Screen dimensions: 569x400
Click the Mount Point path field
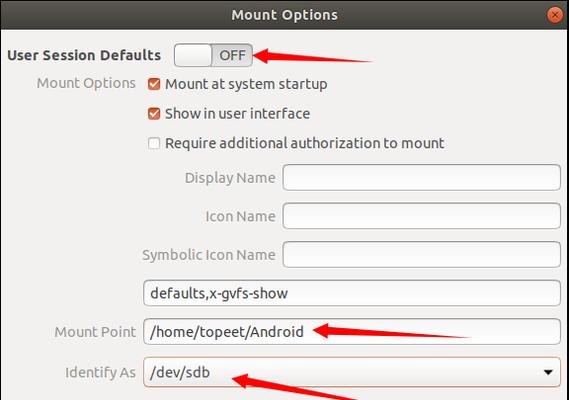click(352, 331)
